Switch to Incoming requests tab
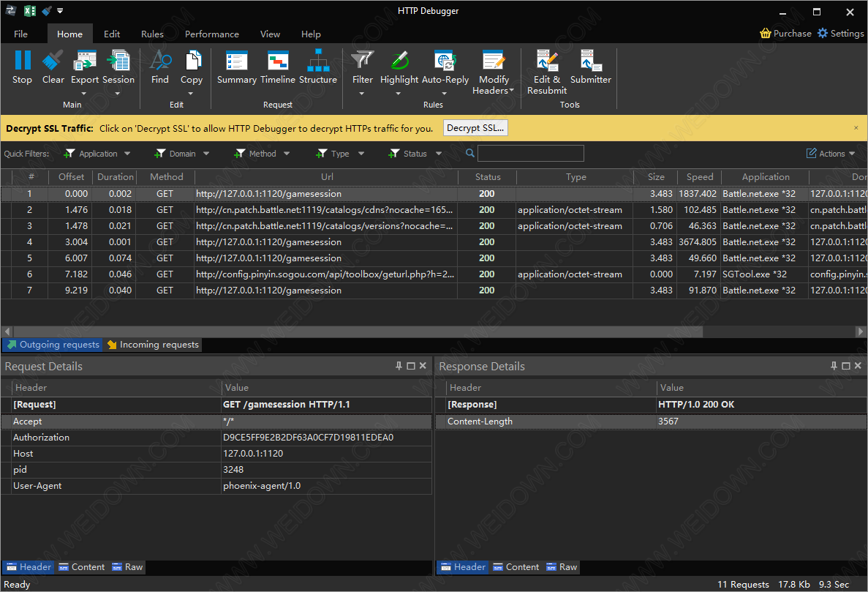Image resolution: width=868 pixels, height=592 pixels. [x=153, y=345]
